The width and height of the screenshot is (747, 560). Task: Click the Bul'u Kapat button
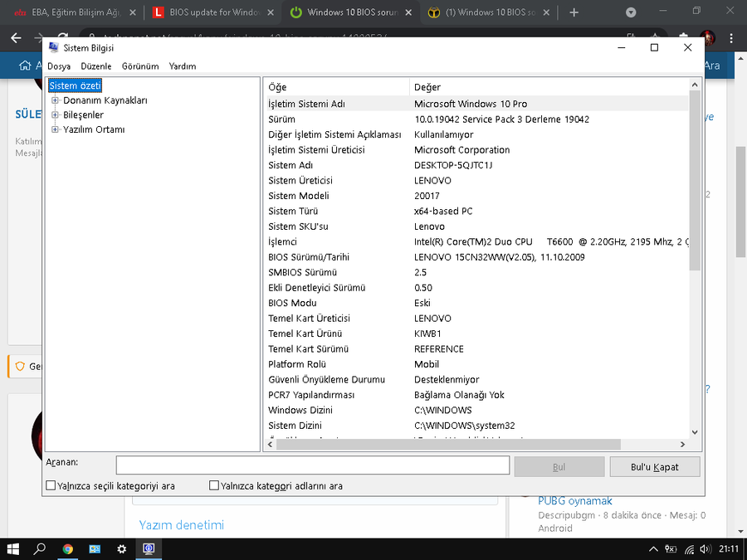click(654, 466)
